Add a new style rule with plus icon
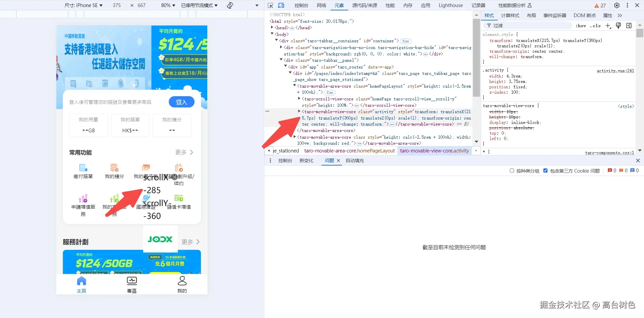This screenshot has width=644, height=318. (608, 26)
